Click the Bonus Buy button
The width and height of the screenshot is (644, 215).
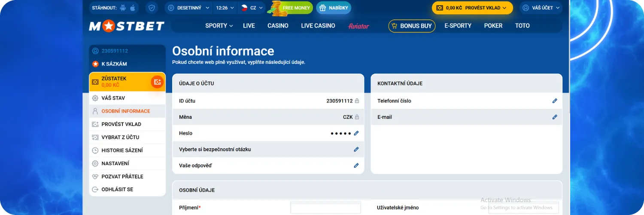click(411, 26)
